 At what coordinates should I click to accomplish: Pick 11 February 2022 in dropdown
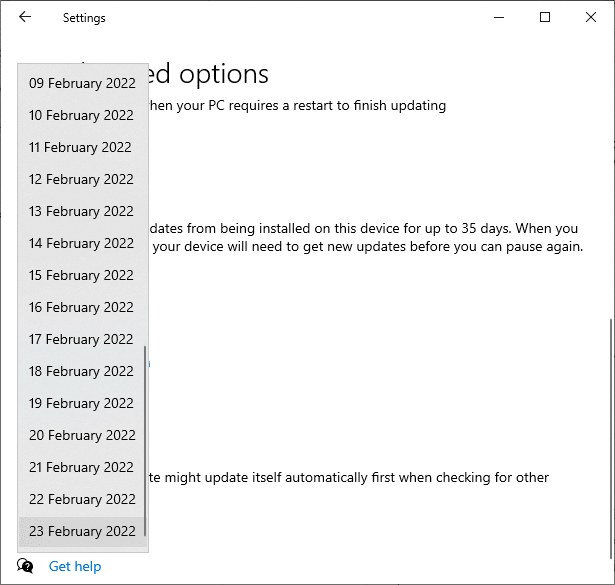pyautogui.click(x=83, y=147)
